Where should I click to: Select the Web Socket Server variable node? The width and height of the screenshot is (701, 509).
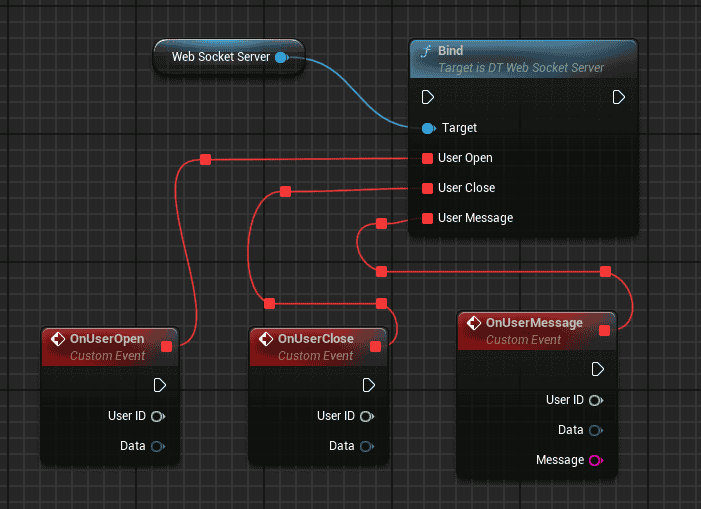tap(220, 57)
